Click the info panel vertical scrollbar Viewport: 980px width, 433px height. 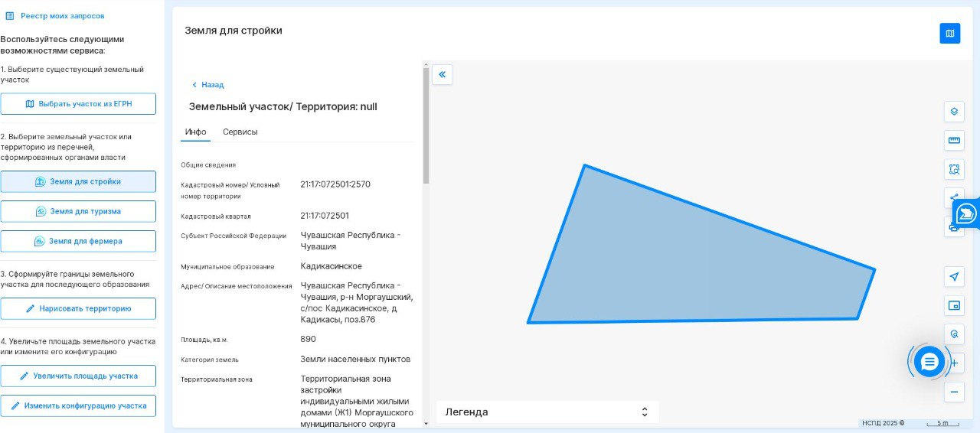tap(426, 126)
